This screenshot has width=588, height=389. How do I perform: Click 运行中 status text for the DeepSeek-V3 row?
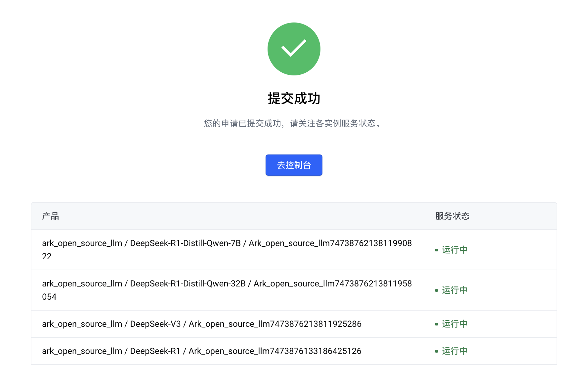click(x=455, y=324)
